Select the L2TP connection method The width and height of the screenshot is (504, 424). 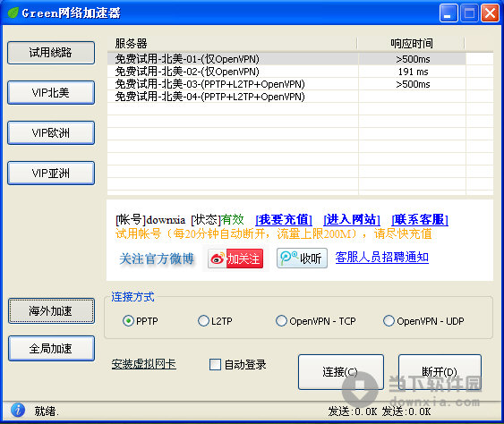[215, 321]
